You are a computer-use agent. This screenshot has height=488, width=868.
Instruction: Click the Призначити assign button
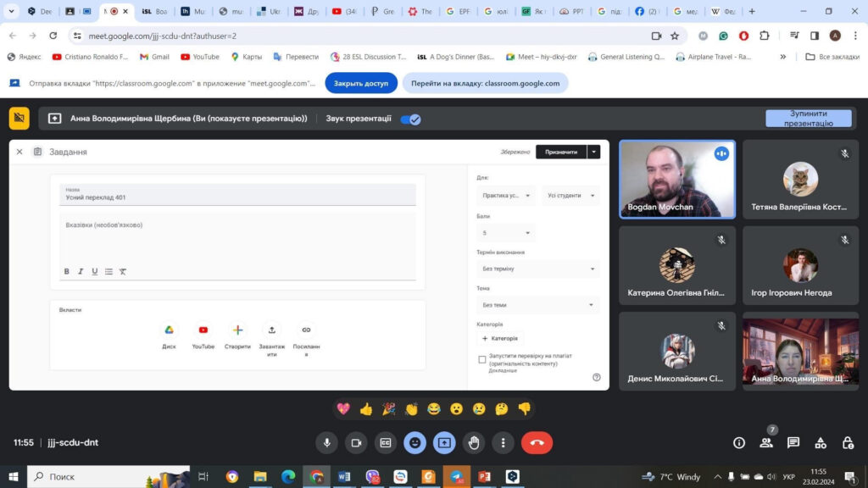560,152
